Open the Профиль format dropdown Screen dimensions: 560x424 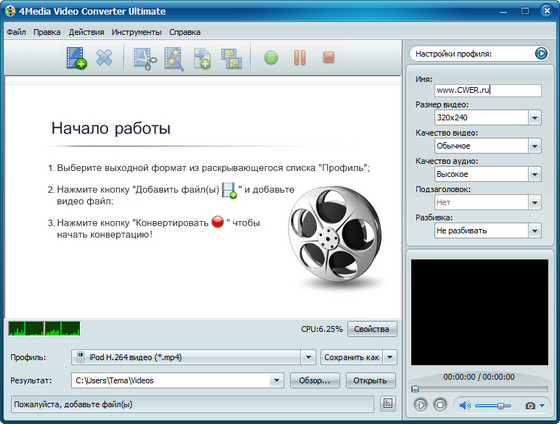tap(308, 357)
